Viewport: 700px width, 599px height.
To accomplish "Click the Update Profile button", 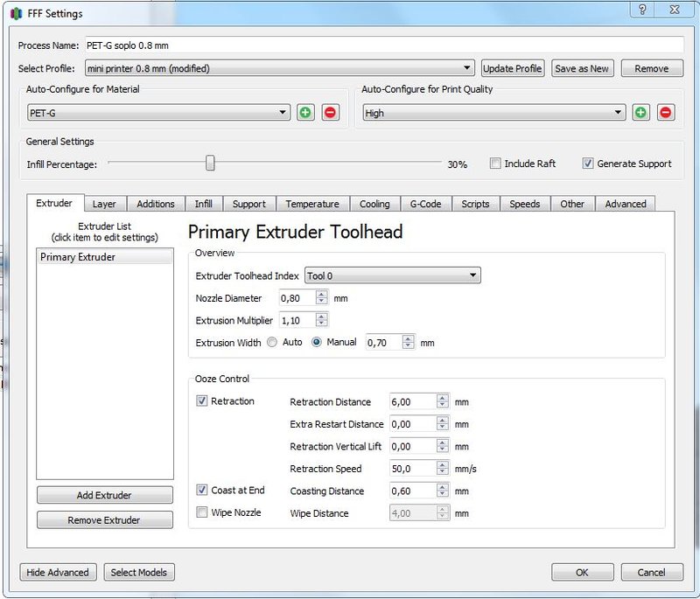I will pos(513,68).
